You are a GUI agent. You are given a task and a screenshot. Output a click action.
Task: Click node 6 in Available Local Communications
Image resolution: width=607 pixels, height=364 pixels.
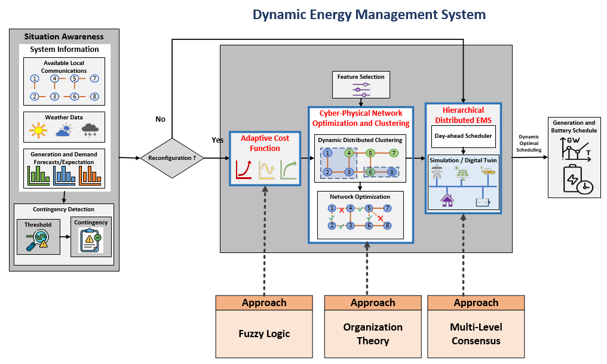74,96
